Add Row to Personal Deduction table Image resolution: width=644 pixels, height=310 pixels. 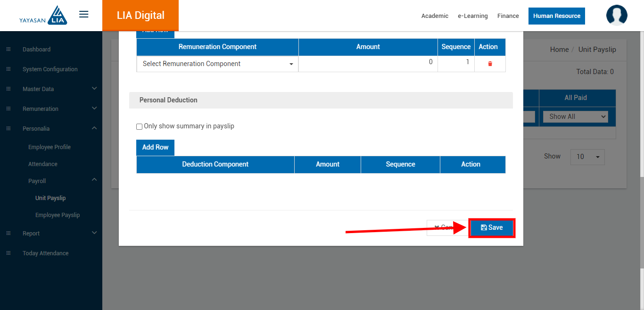point(155,147)
